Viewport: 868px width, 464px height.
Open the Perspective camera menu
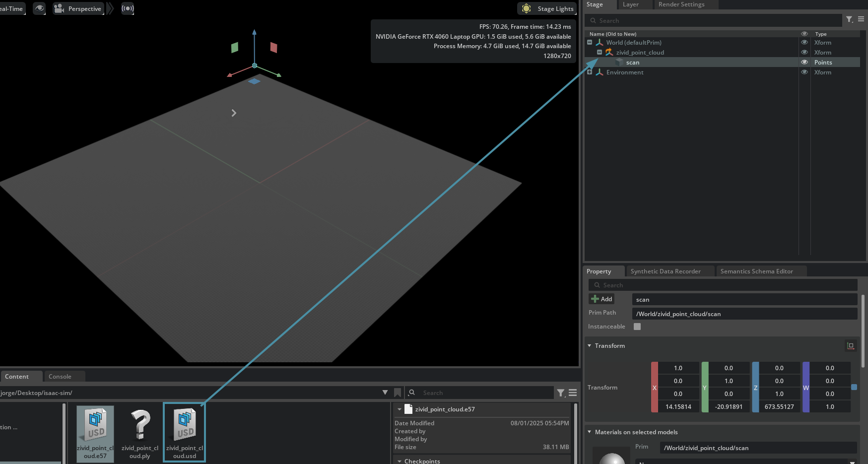78,8
